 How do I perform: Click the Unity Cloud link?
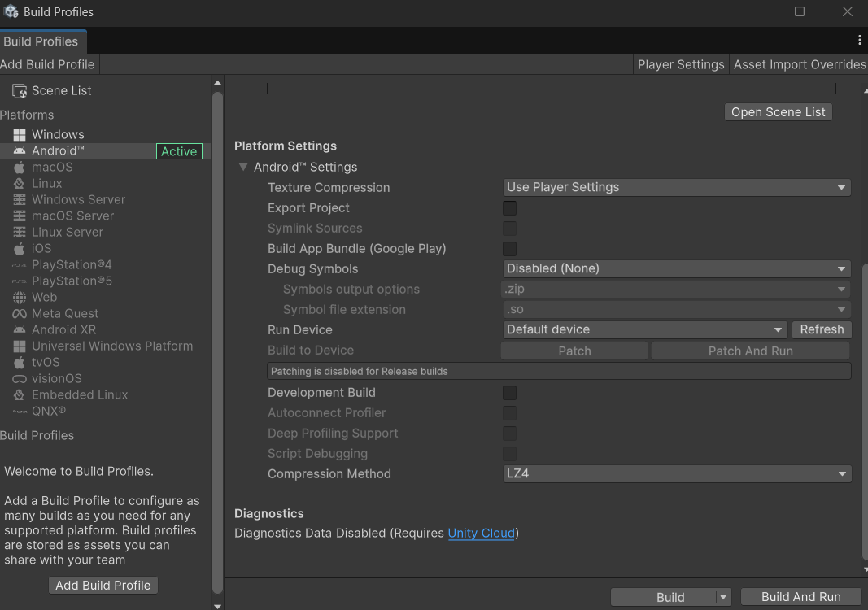coord(482,533)
